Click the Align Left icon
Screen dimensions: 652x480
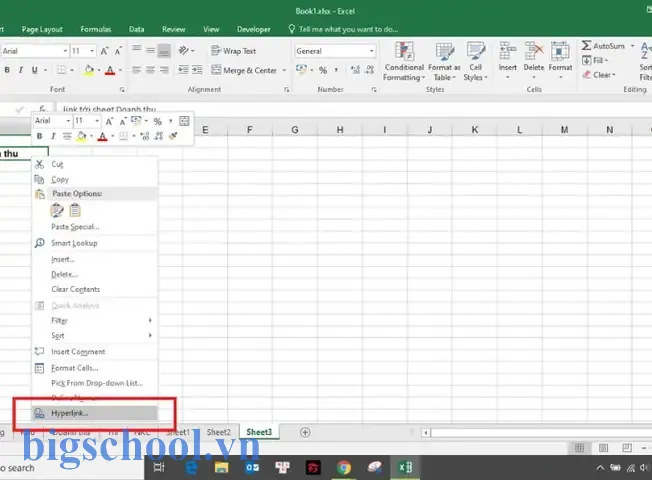(x=136, y=70)
